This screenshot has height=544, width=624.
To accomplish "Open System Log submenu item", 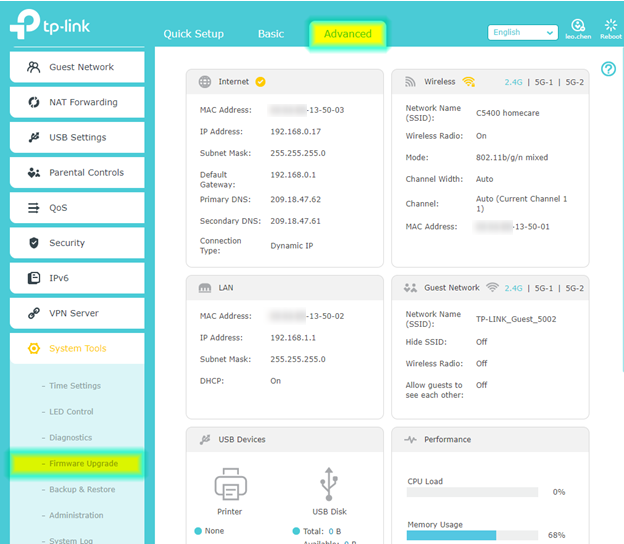I will 71,540.
